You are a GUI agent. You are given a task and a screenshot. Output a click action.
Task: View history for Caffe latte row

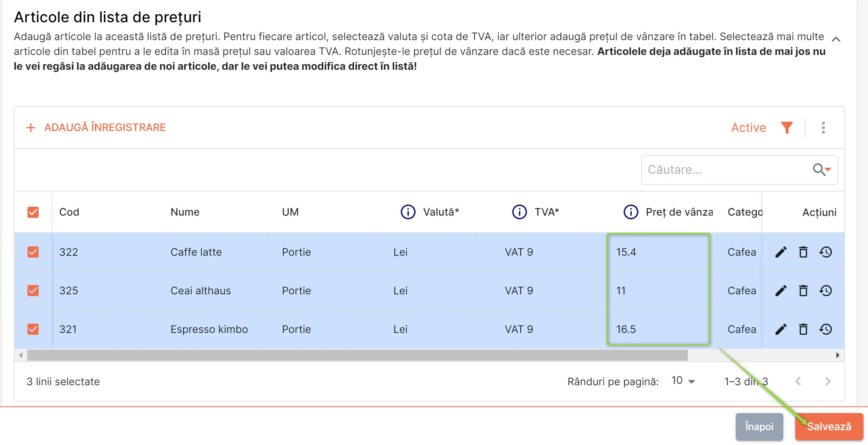(x=826, y=252)
